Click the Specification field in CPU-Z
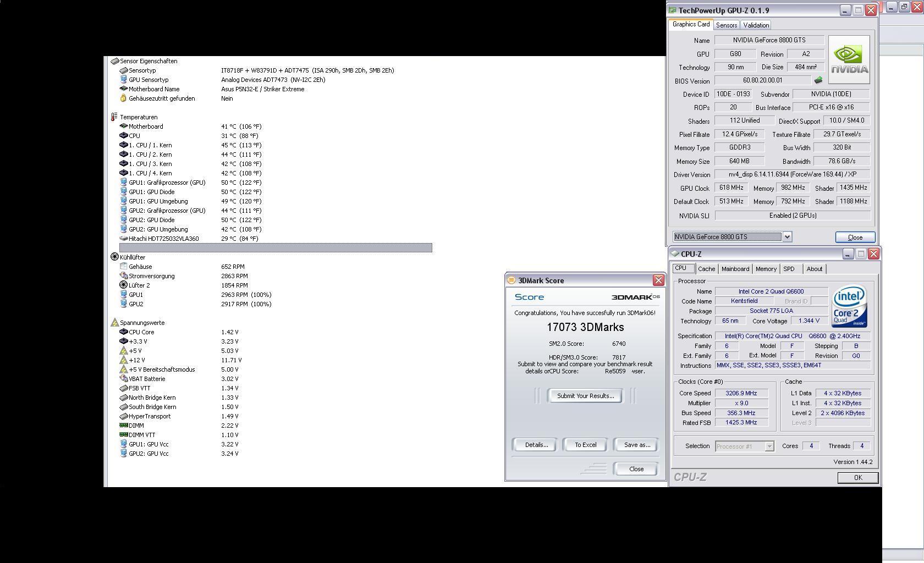The height and width of the screenshot is (563, 924). tap(792, 336)
